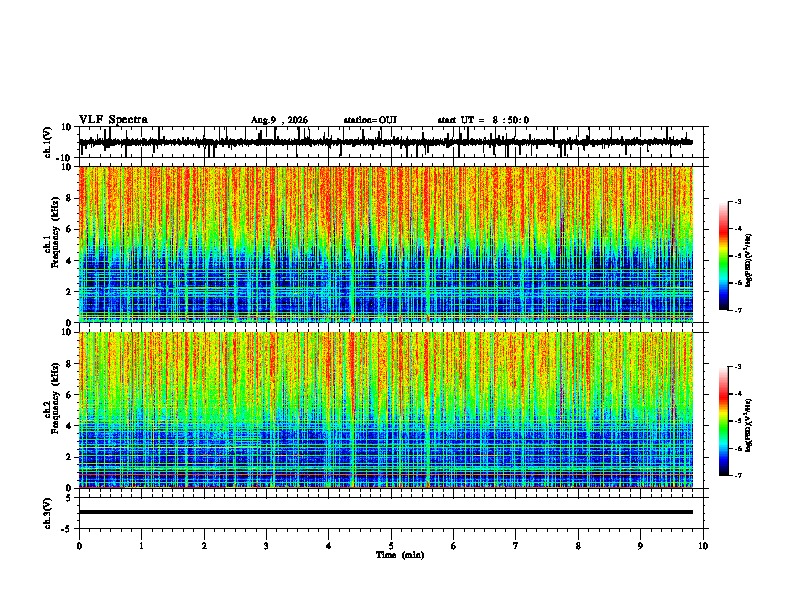Click time-axis tick label '5'
The image size is (792, 612).
pyautogui.click(x=391, y=546)
